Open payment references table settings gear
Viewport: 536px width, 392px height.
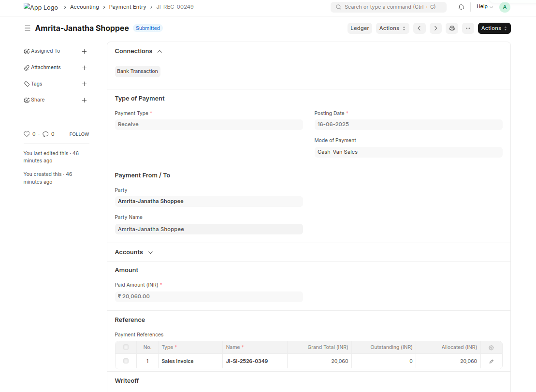click(x=491, y=348)
